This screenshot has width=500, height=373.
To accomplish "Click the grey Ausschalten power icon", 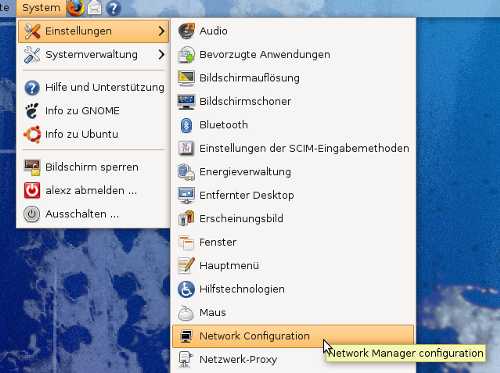I will (x=32, y=214).
